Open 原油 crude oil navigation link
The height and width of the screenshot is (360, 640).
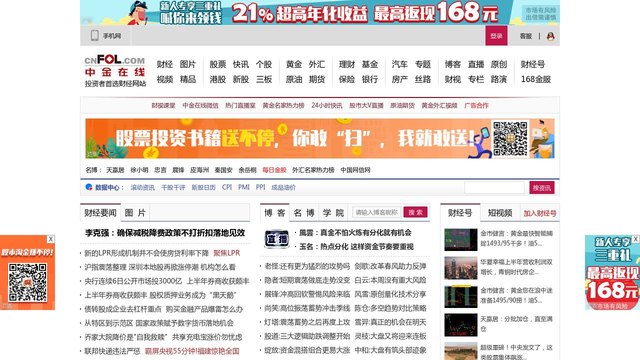pyautogui.click(x=294, y=79)
